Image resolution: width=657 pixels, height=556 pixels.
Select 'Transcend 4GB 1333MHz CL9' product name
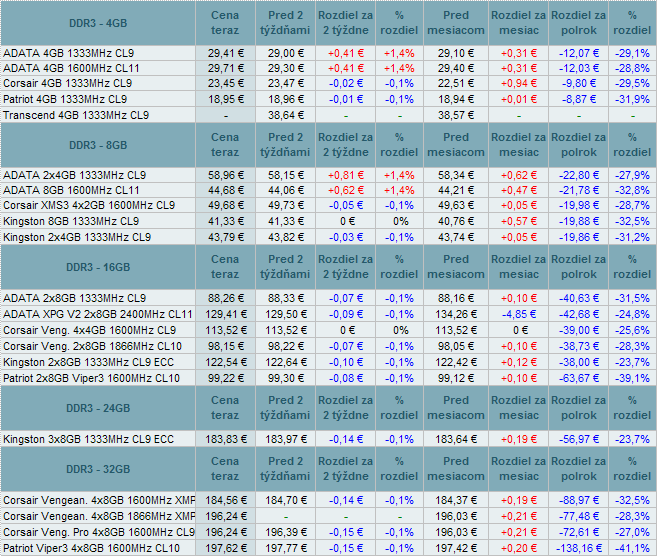point(76,115)
